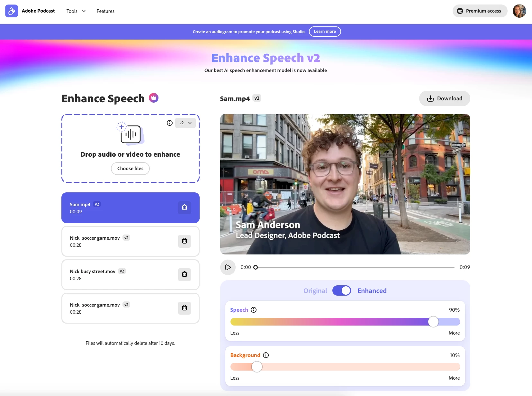Click the Drop audio or video to enhance text

130,154
